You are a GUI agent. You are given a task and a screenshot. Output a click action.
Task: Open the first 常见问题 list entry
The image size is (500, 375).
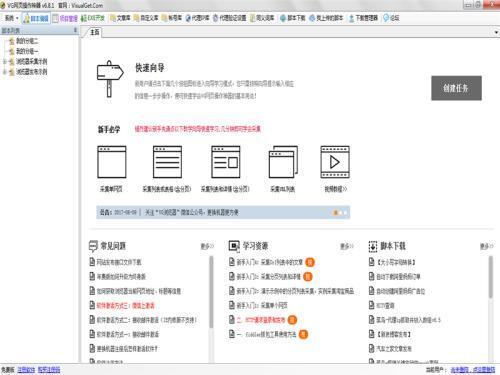tap(119, 262)
